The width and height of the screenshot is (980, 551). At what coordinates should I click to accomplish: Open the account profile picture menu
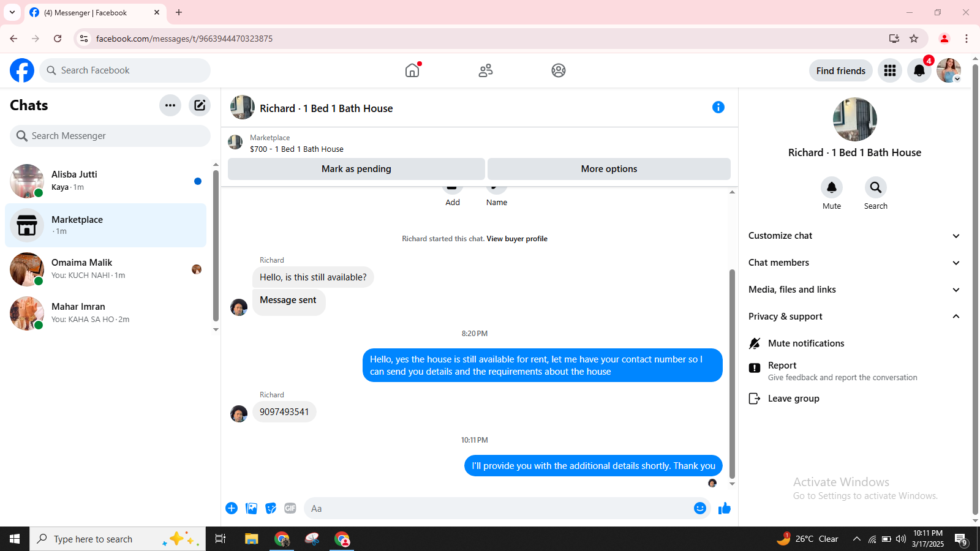(949, 70)
